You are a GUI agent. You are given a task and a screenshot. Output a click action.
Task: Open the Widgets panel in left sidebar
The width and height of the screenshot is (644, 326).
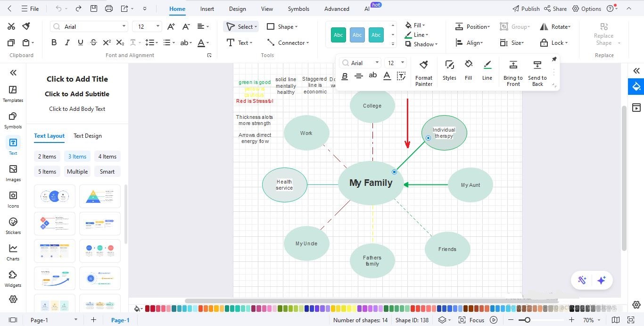click(x=13, y=278)
